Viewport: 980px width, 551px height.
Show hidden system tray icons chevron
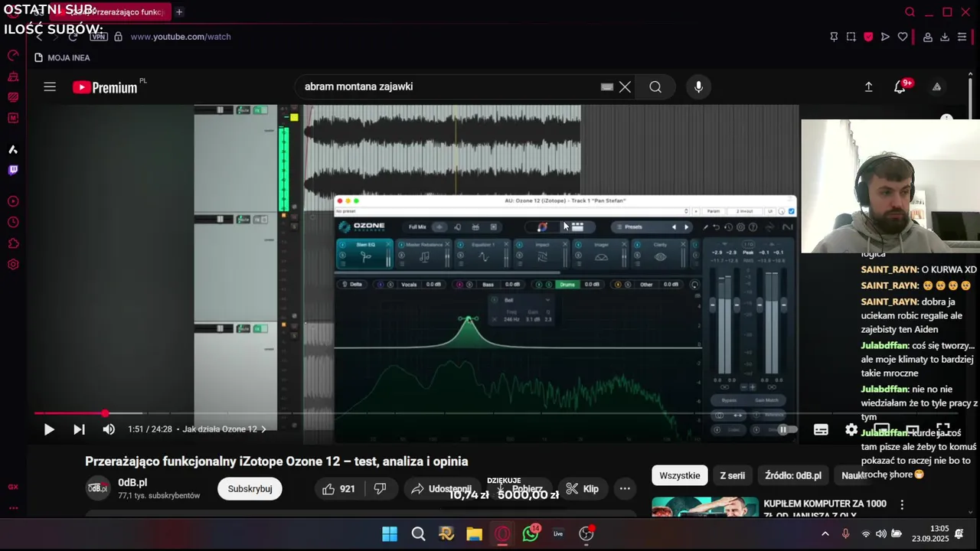pos(825,534)
